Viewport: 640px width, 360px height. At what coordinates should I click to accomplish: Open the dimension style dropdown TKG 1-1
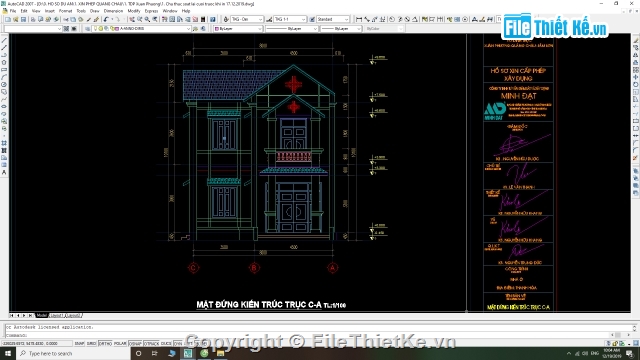tap(290, 19)
